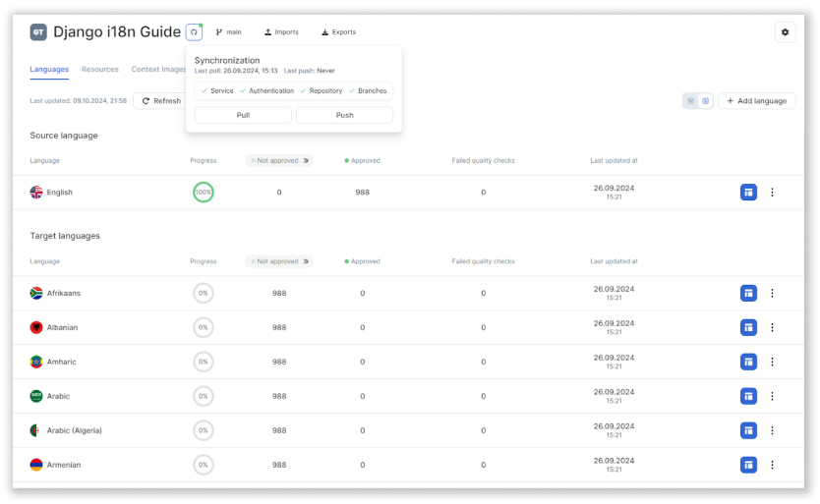Image resolution: width=820 pixels, height=504 pixels.
Task: Open editor for Albanian row
Action: [x=748, y=328]
